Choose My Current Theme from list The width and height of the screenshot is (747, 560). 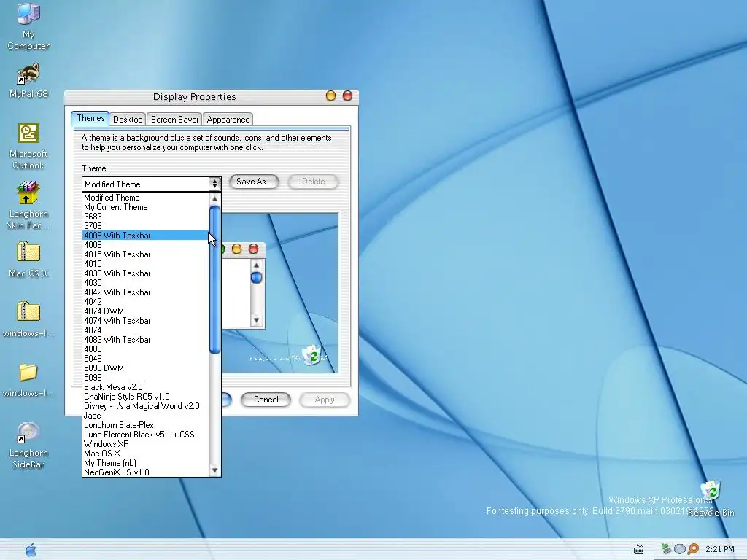[146, 206]
